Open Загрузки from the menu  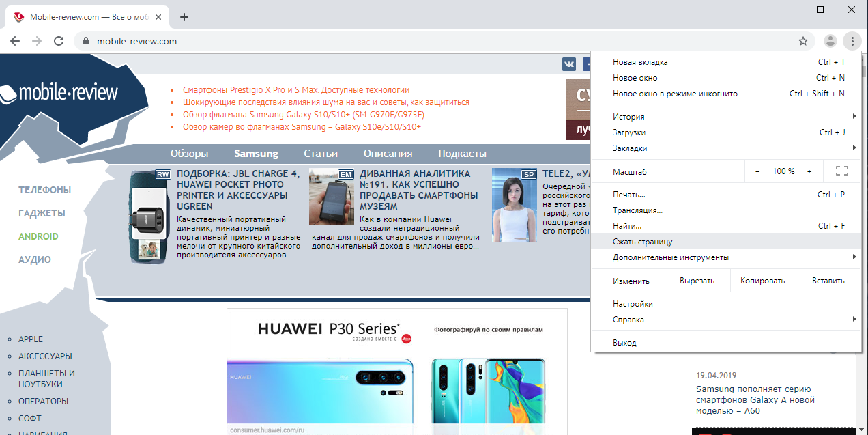[x=726, y=132]
